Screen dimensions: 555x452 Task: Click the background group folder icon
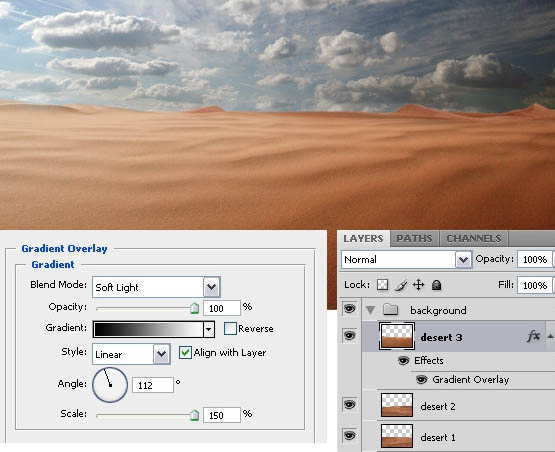pos(390,309)
